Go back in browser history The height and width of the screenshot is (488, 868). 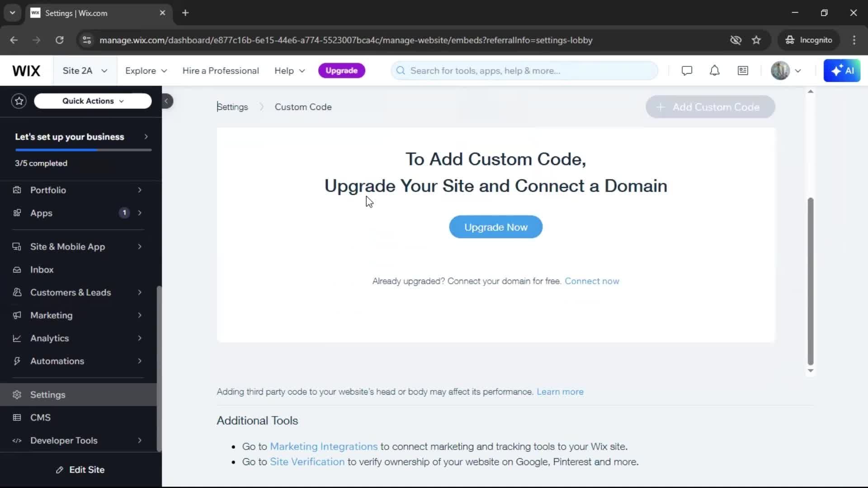coord(14,40)
